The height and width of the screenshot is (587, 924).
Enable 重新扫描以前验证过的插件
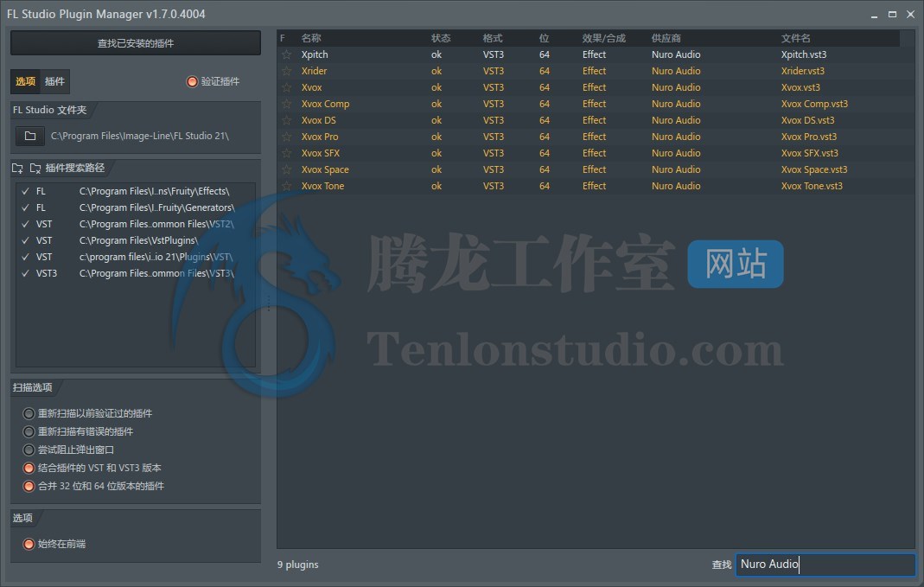[x=29, y=413]
